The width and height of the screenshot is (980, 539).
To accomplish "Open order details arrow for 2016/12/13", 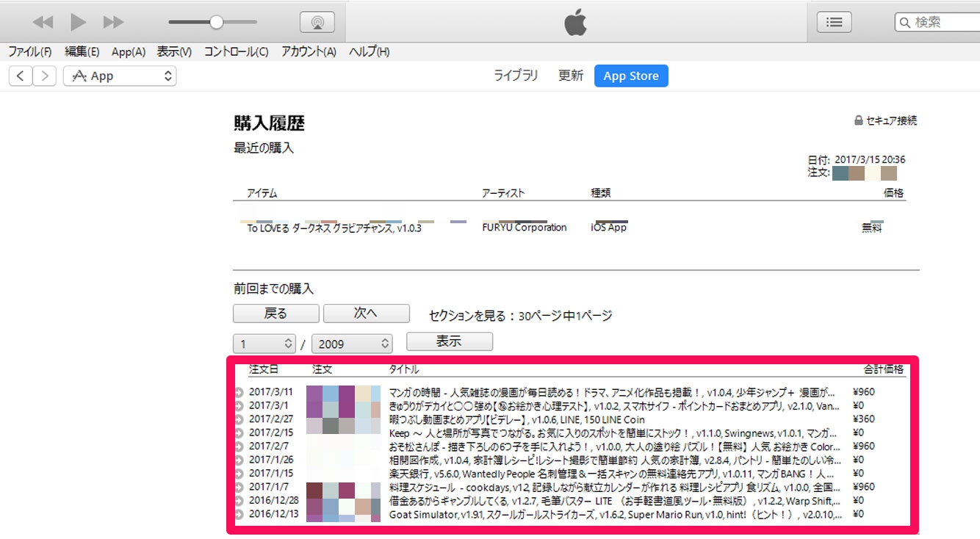I will (x=239, y=514).
